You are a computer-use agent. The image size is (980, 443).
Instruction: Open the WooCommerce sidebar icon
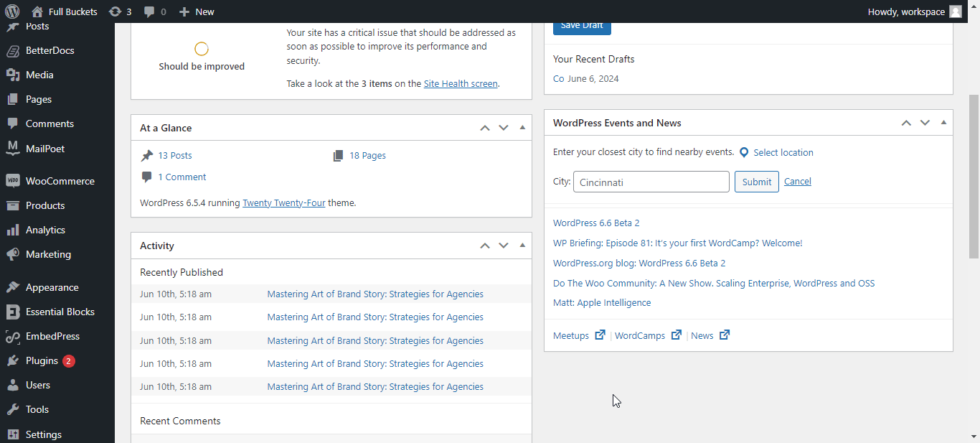pyautogui.click(x=13, y=181)
